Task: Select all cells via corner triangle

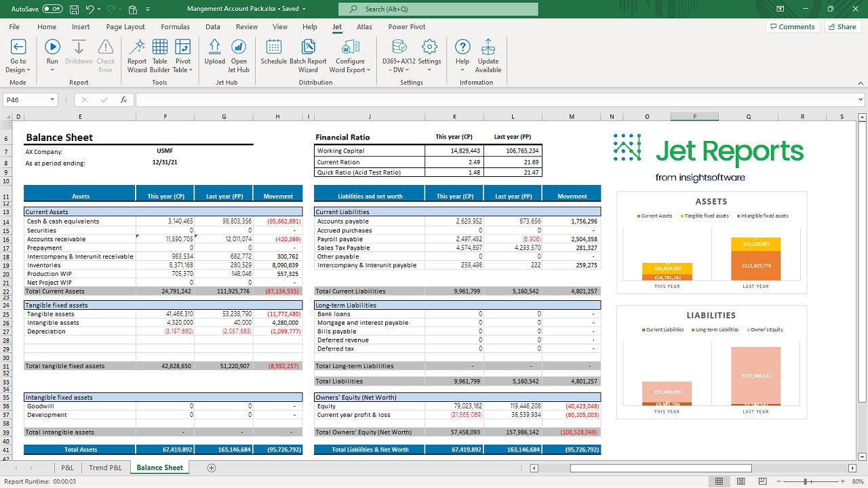Action: (x=7, y=117)
